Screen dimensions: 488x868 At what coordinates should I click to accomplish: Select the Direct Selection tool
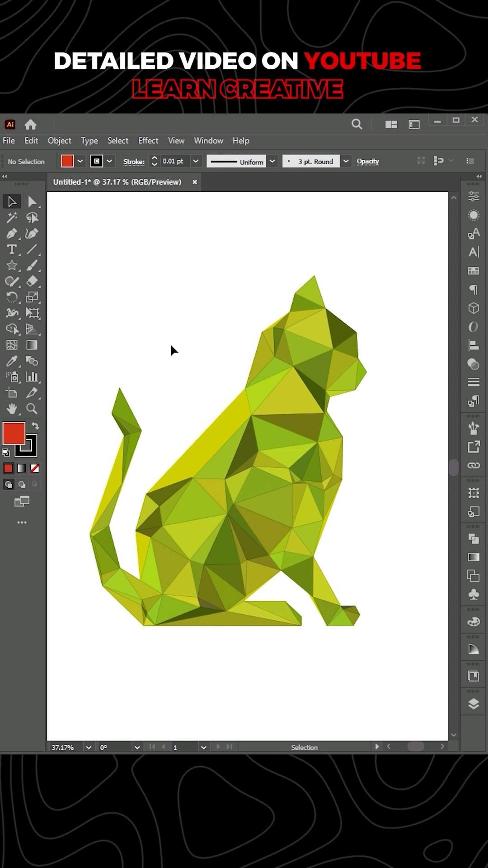[32, 202]
